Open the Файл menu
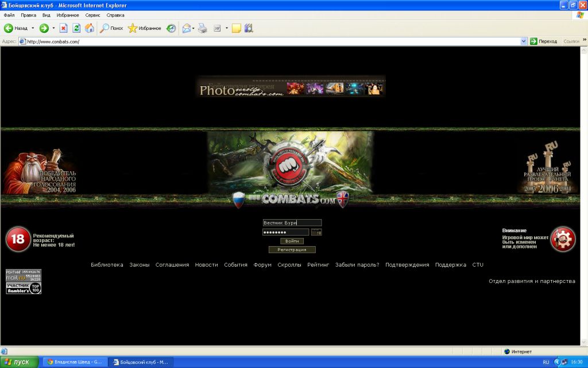588x368 pixels. pos(9,16)
